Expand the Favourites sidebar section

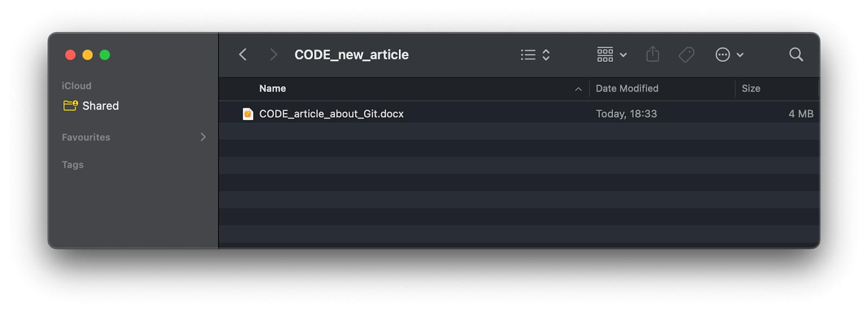(x=203, y=137)
